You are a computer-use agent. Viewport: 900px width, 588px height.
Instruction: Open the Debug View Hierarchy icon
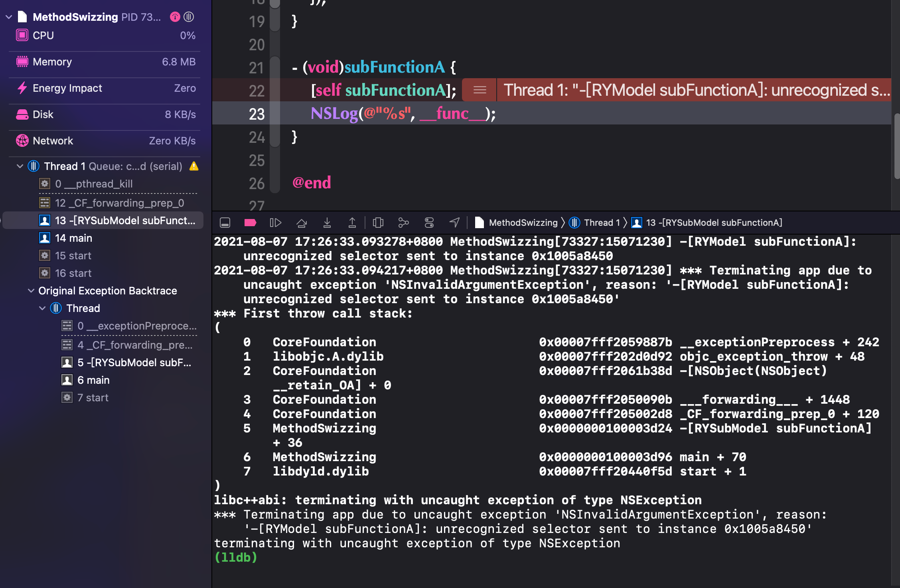(x=378, y=223)
